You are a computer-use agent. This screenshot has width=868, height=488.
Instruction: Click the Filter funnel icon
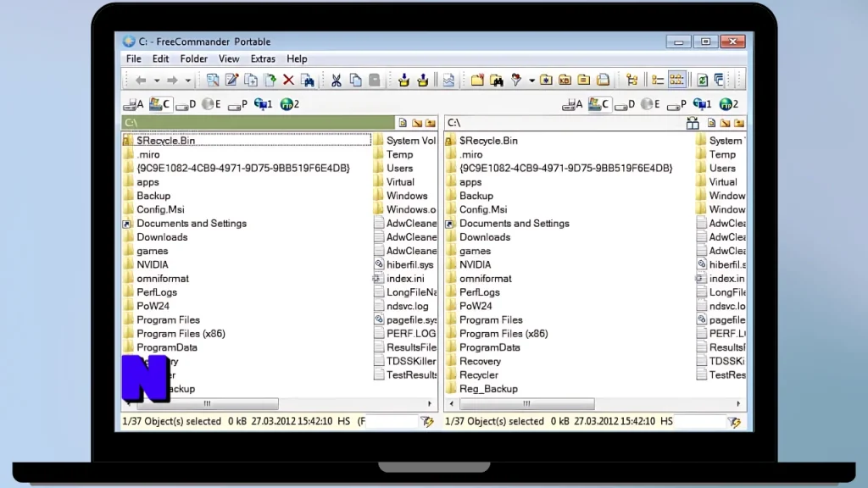516,80
